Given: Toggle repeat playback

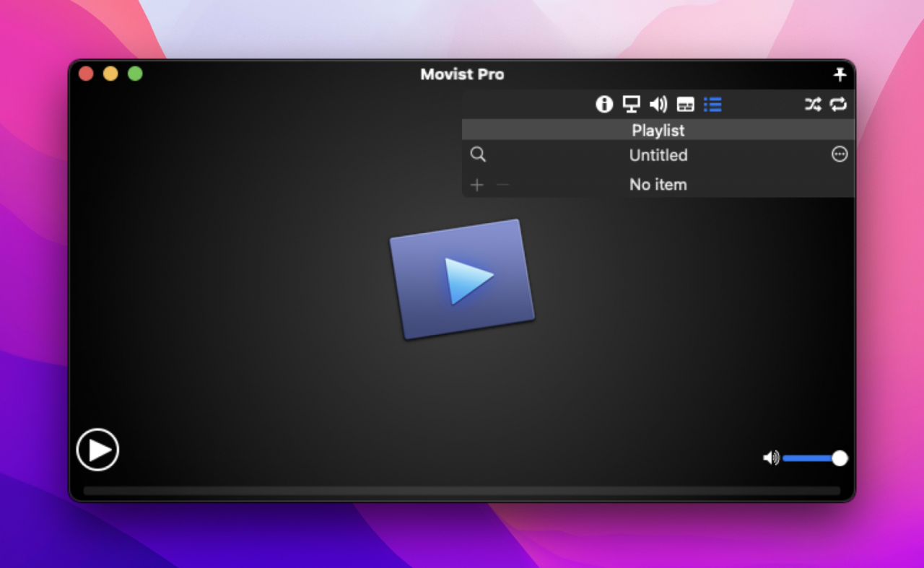Looking at the screenshot, I should click(x=838, y=105).
